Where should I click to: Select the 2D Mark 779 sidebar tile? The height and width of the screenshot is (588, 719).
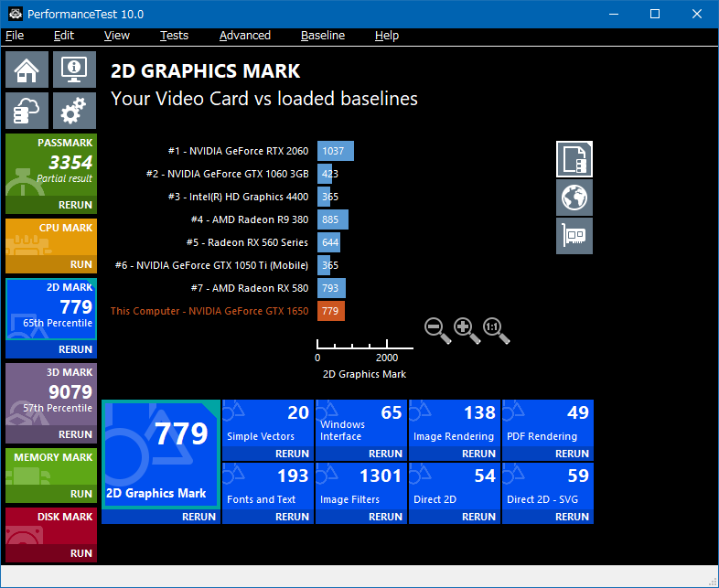51,309
